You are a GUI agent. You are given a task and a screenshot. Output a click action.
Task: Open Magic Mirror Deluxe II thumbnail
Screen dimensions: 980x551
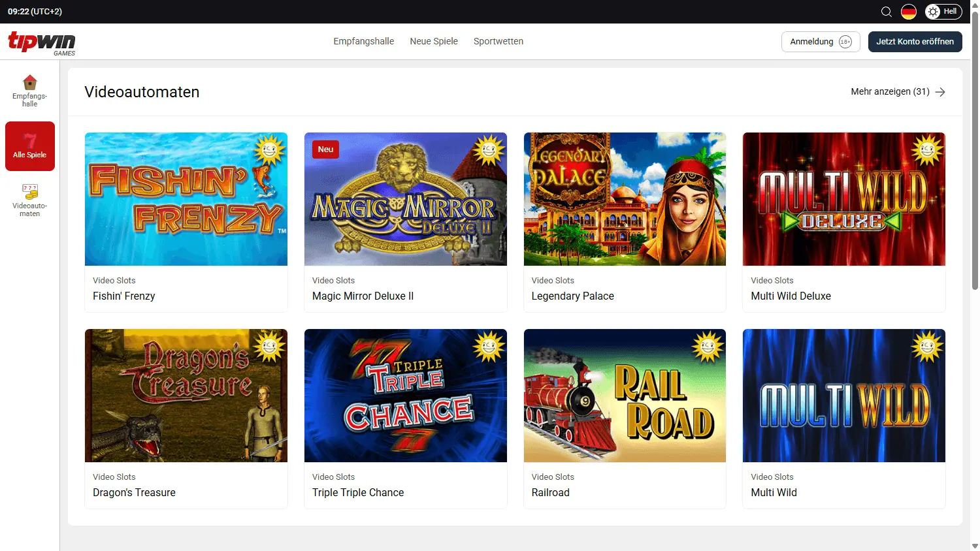click(406, 199)
